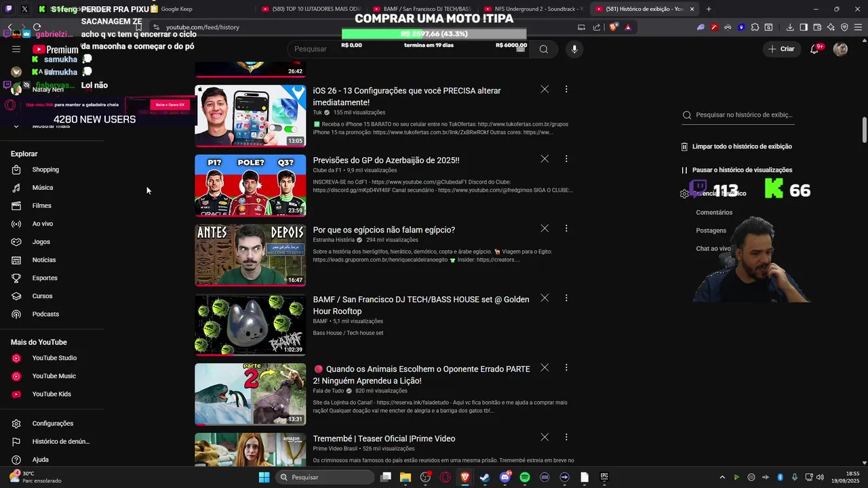Select Chat ao vivo history type
868x488 pixels.
pos(713,249)
